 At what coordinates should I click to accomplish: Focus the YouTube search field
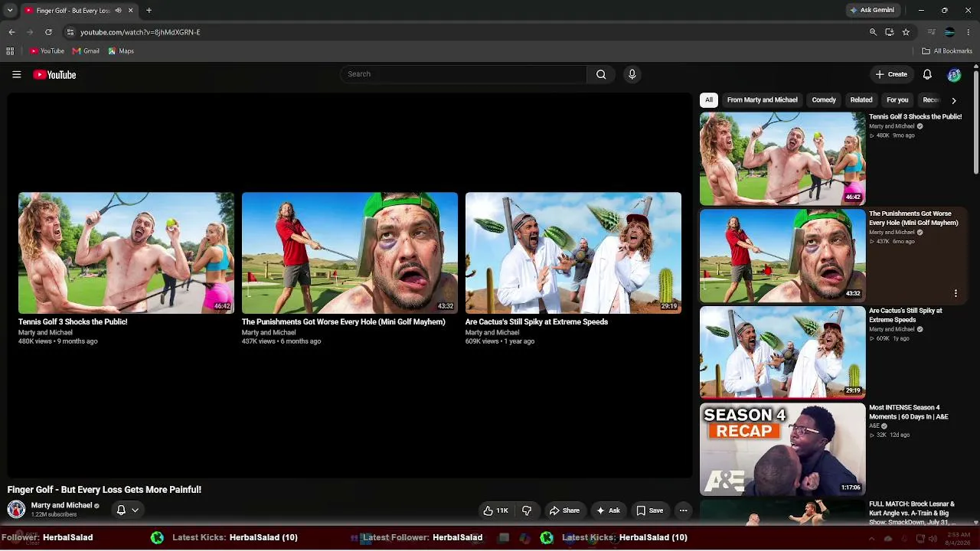click(464, 74)
